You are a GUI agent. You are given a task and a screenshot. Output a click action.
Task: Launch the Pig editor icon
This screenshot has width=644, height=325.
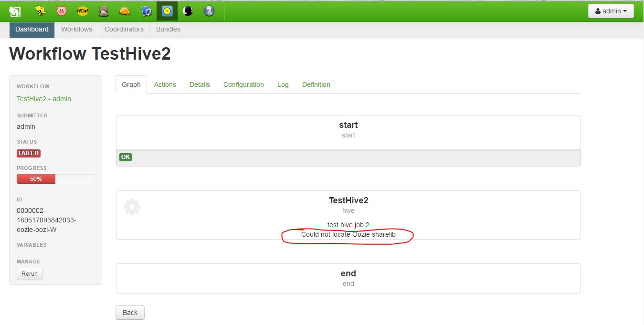[61, 10]
